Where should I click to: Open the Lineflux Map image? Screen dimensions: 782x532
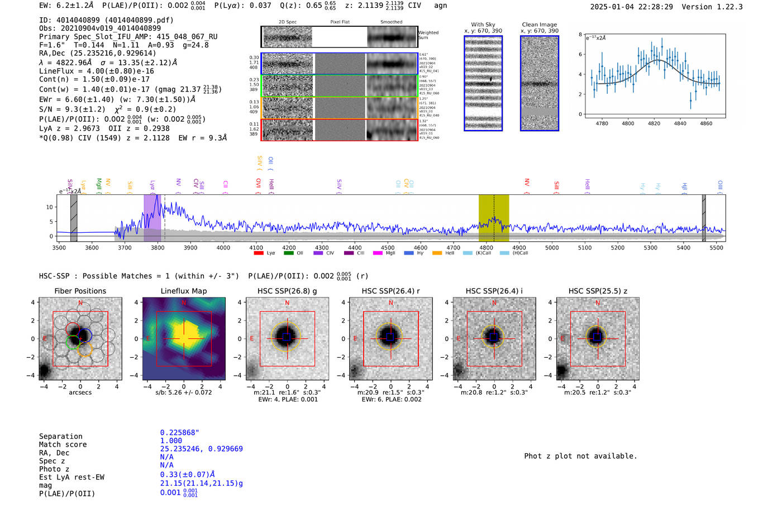coord(184,339)
